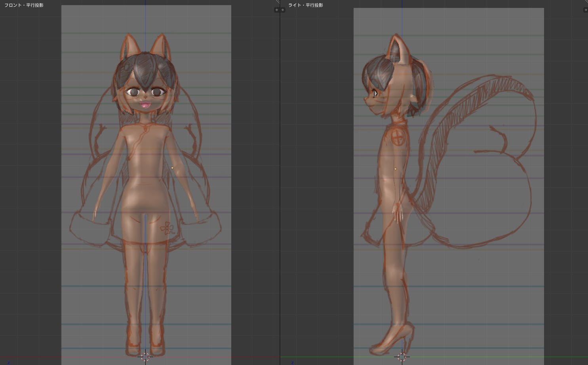Click the Z axis indicator in right view
The height and width of the screenshot is (365, 588).
tap(293, 363)
